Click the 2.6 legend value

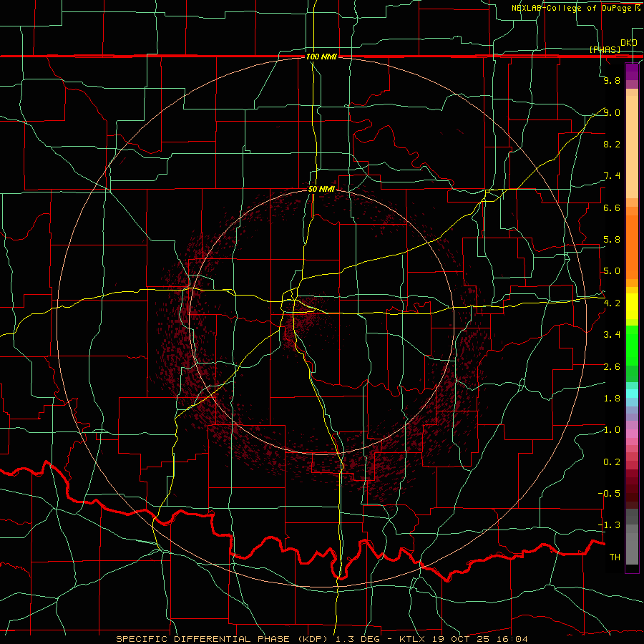[x=612, y=367]
